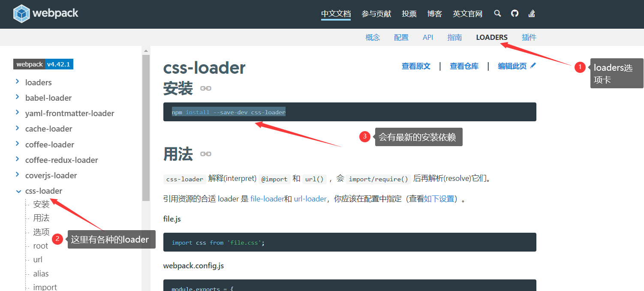Click the npm install command code block
The height and width of the screenshot is (291, 644).
point(350,112)
